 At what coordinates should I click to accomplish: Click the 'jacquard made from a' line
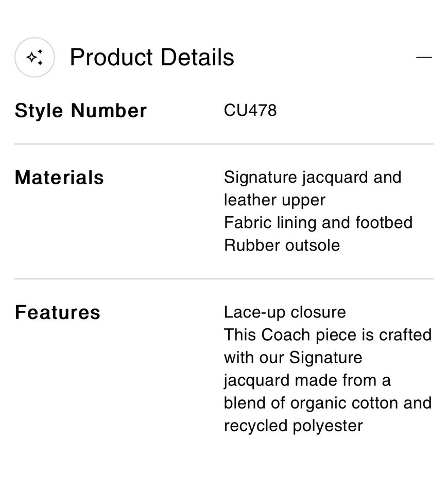pos(307,380)
